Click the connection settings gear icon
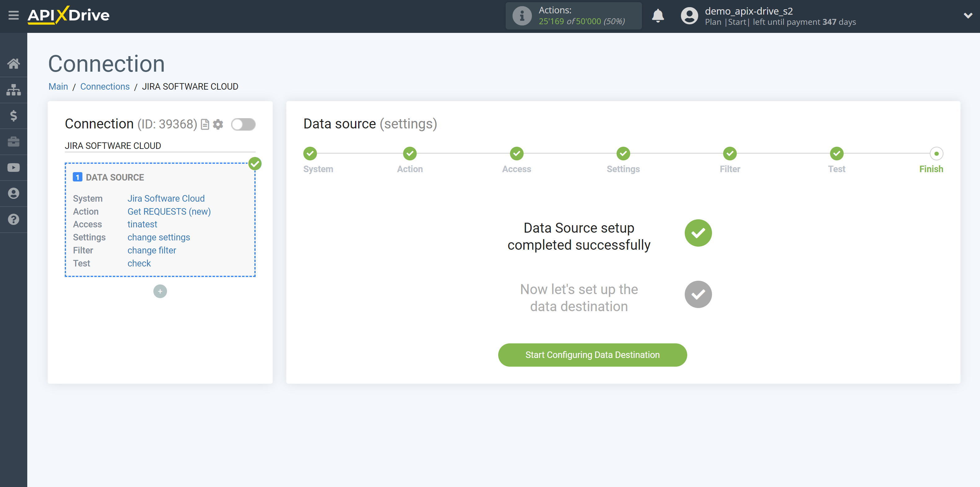The image size is (980, 487). point(218,124)
